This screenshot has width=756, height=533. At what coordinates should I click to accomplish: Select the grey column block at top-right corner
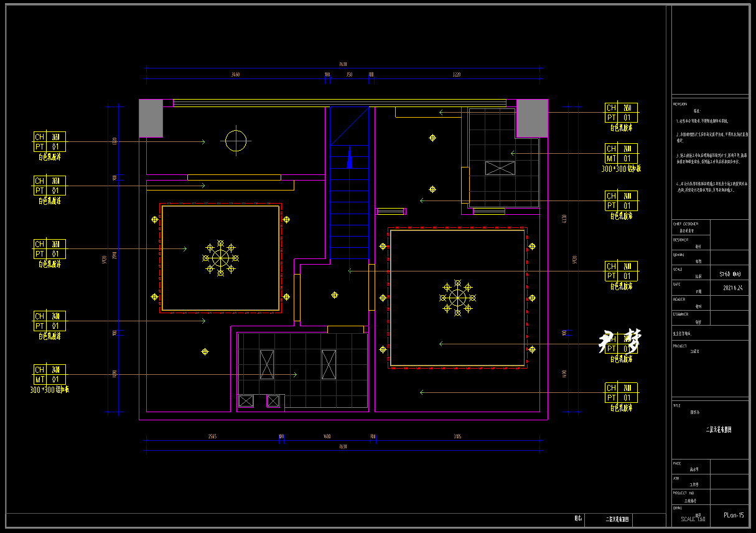click(532, 118)
